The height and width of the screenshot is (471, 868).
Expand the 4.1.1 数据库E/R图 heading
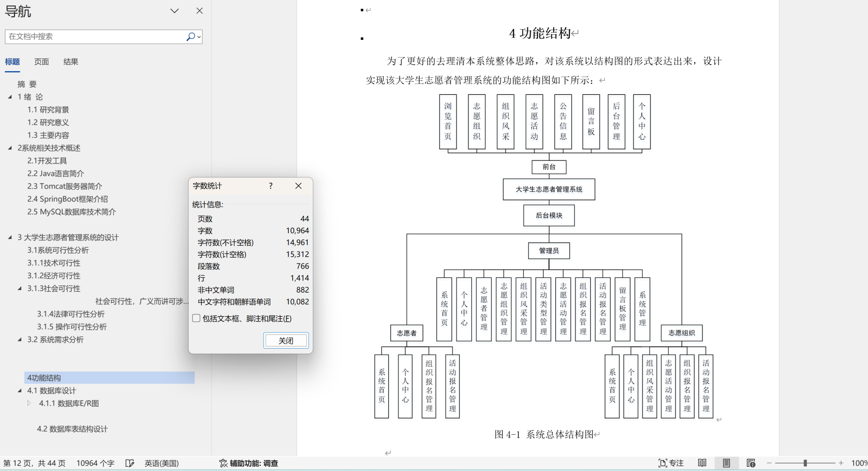point(29,403)
